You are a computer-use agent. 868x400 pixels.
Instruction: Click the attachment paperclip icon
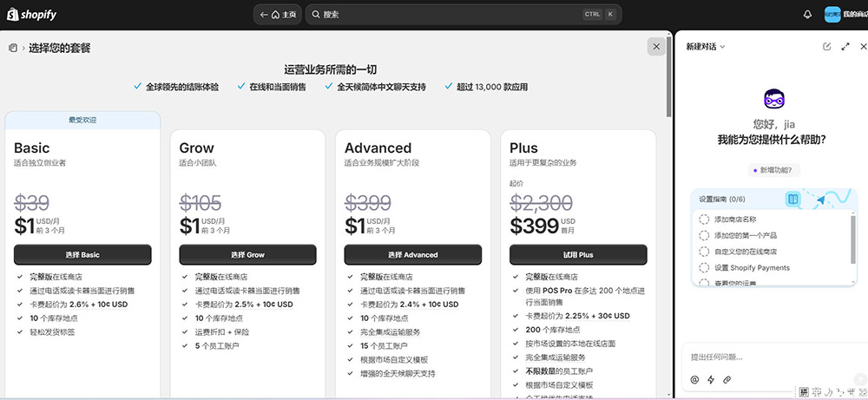tap(727, 379)
